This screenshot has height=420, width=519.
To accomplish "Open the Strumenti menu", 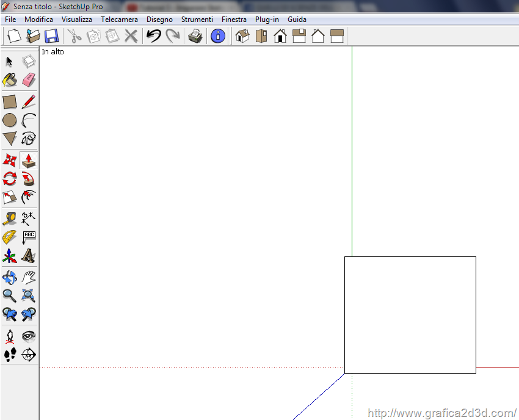I will click(197, 20).
